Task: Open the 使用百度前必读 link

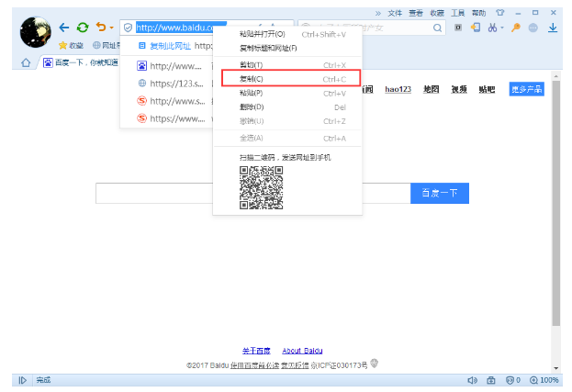Action: tap(254, 365)
